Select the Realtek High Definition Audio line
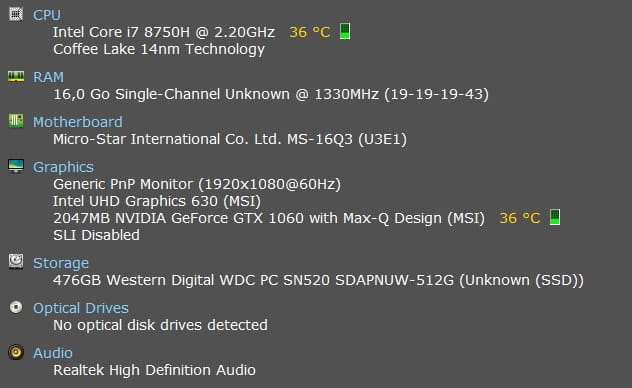 154,370
